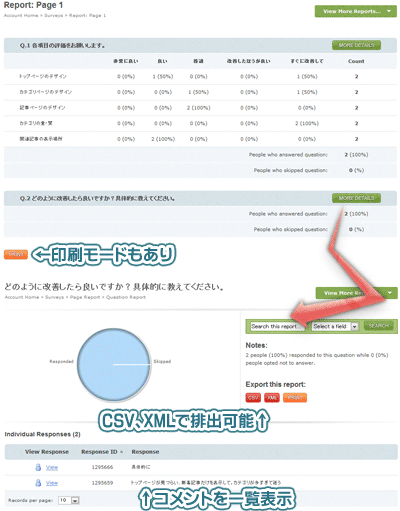Click the 2 (100%) cell in カテゴリの量・質 row

pos(307,123)
